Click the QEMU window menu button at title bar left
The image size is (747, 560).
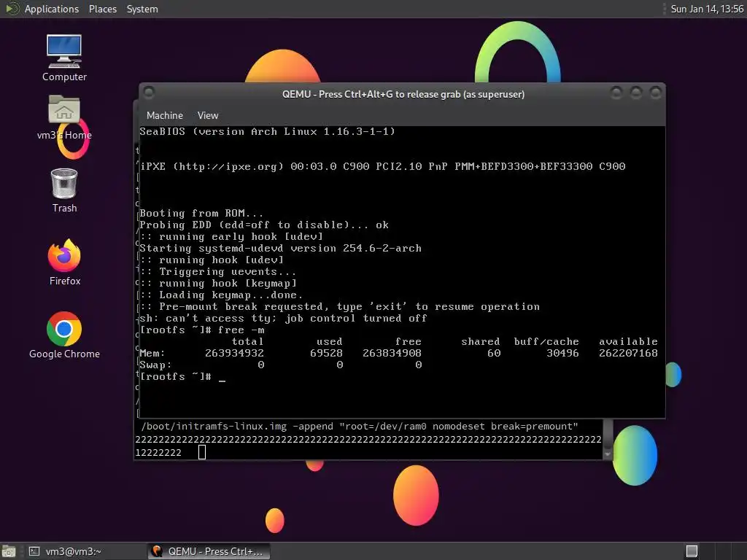149,92
